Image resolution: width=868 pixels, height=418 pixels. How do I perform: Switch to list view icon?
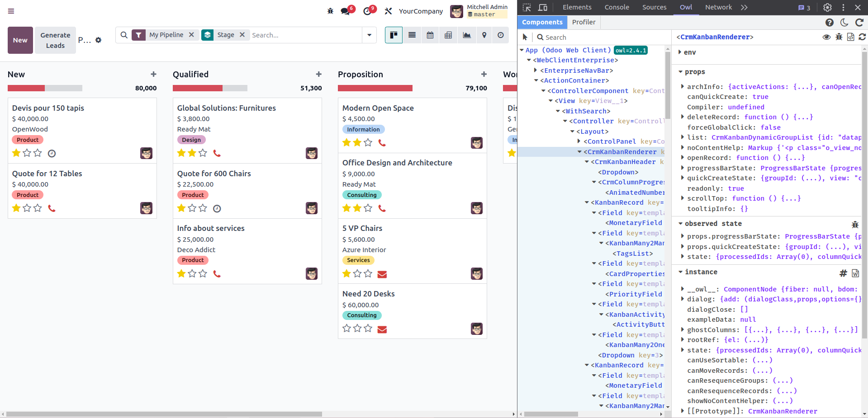coord(412,35)
